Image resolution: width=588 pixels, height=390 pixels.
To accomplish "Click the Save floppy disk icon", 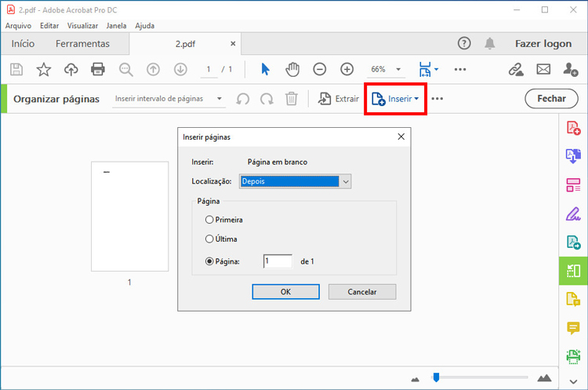I will (16, 69).
